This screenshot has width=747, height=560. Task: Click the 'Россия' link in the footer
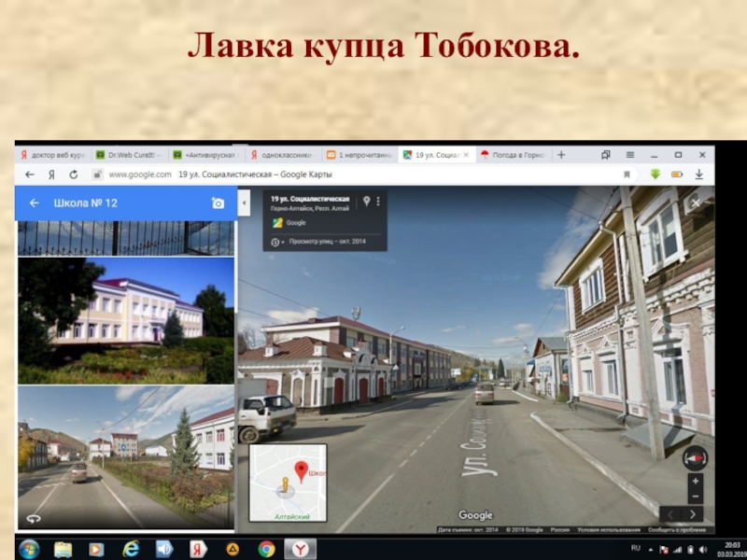click(x=559, y=529)
